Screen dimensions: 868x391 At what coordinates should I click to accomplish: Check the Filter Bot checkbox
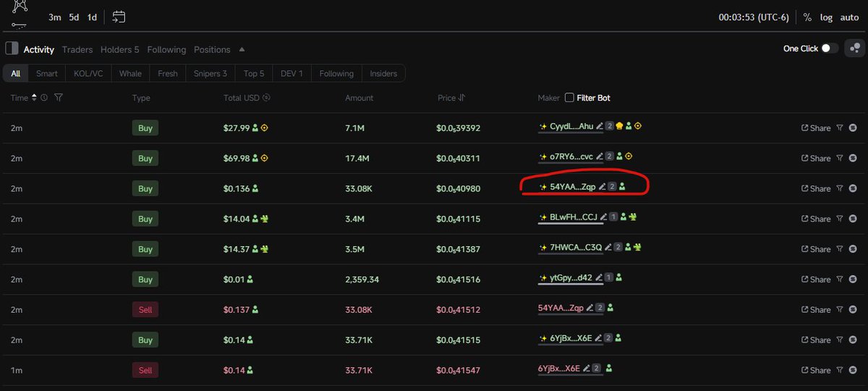point(569,98)
